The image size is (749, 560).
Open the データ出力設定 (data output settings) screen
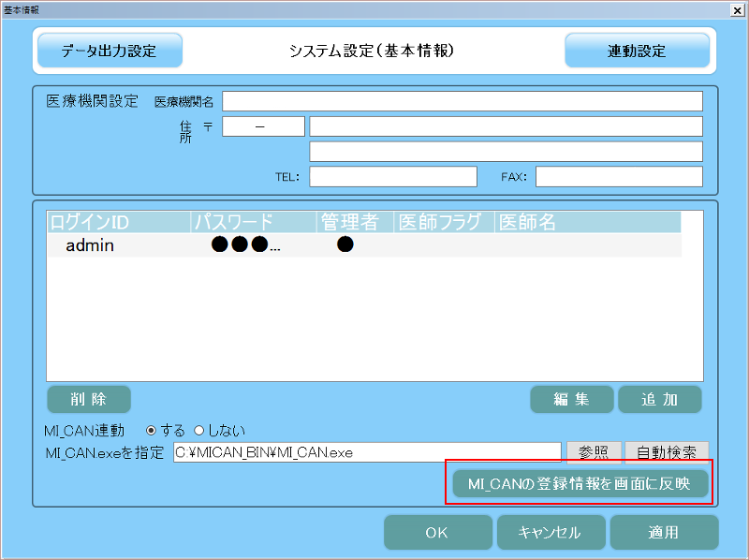pos(109,51)
